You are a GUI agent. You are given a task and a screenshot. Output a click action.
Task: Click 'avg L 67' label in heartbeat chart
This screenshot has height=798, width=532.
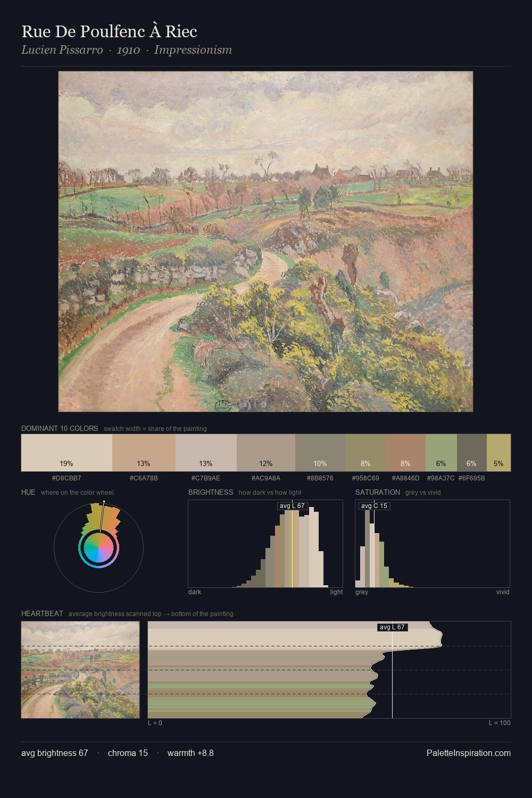(392, 627)
